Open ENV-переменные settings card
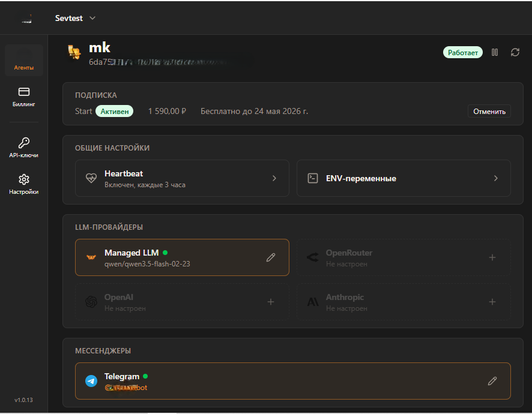The height and width of the screenshot is (414, 532). [404, 178]
